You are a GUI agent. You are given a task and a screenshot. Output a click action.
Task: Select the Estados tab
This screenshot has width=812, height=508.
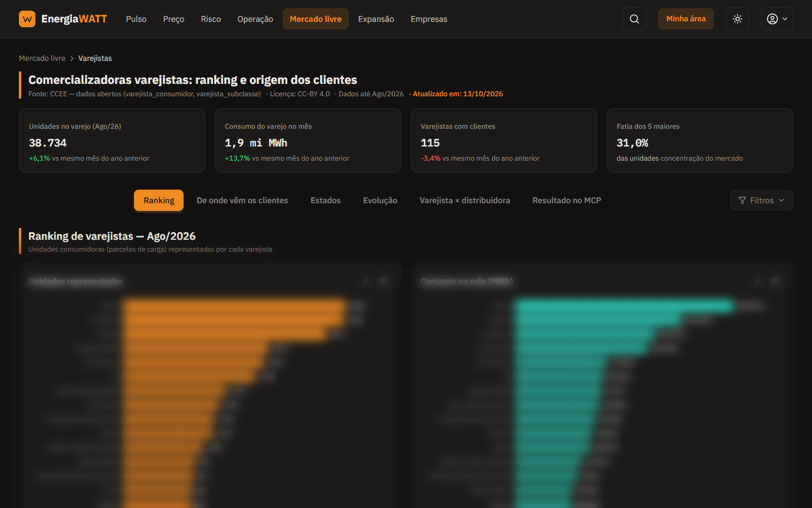tap(325, 200)
